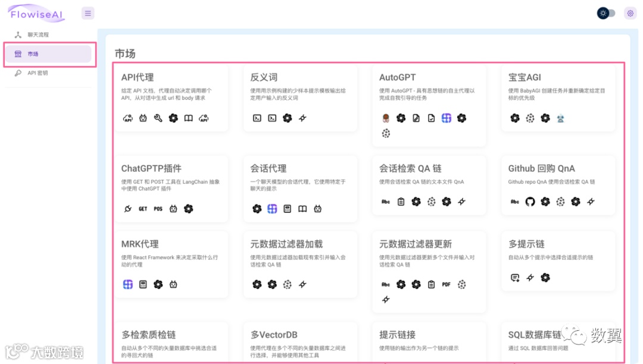643x364 pixels.
Task: Click the robot figure icon in 宝宝AGI
Action: click(561, 118)
